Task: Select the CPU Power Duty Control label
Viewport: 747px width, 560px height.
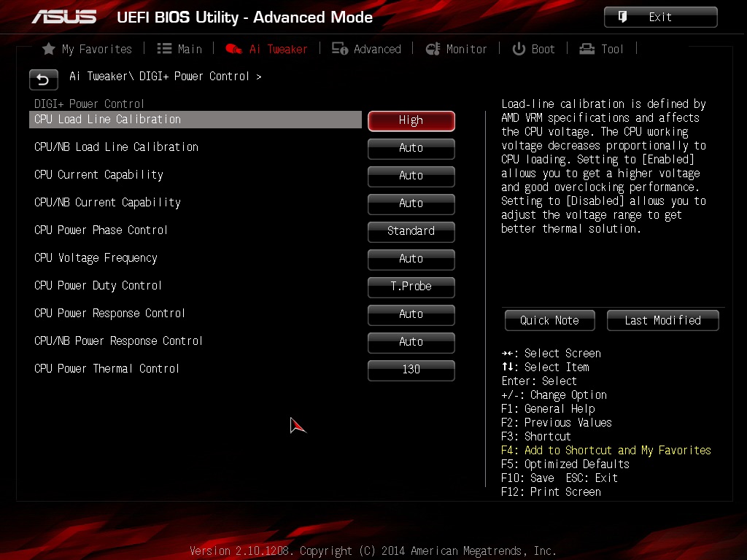Action: pos(98,285)
